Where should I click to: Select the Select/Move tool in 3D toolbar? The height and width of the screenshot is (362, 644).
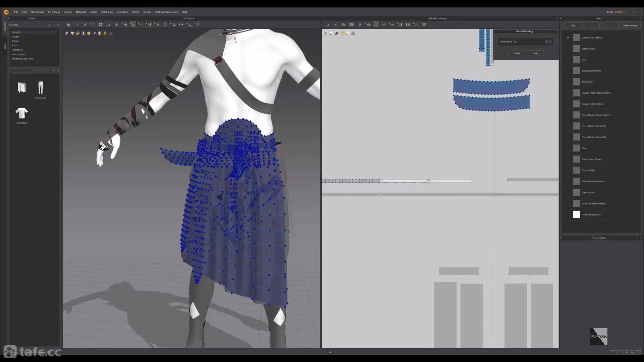76,24
